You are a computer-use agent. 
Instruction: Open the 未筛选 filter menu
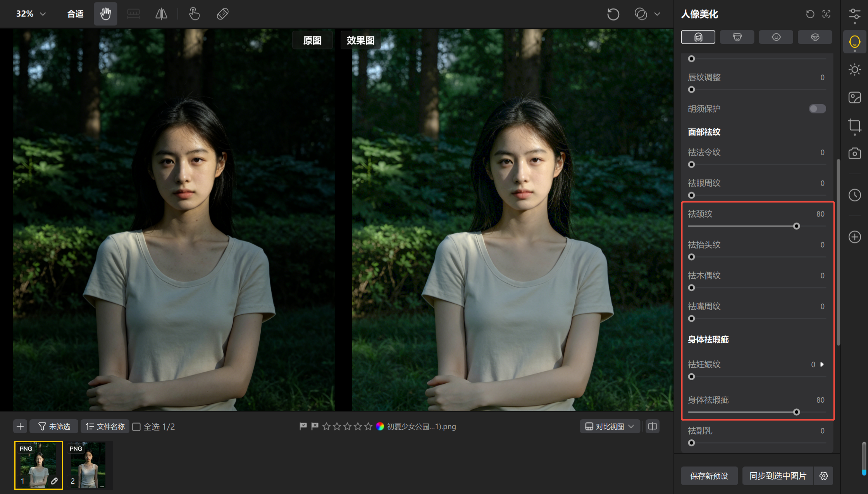[54, 426]
